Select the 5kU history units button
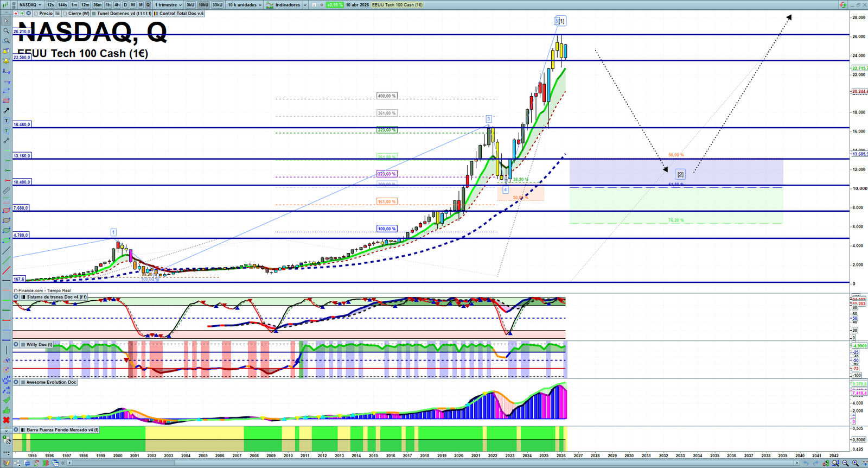The height and width of the screenshot is (468, 868). pyautogui.click(x=190, y=5)
